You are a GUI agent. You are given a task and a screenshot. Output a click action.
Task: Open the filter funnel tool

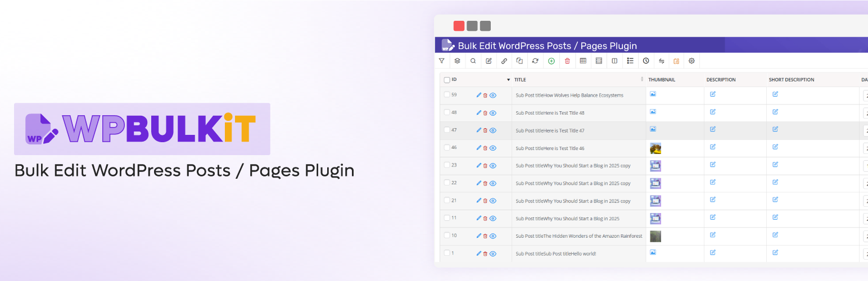tap(442, 61)
